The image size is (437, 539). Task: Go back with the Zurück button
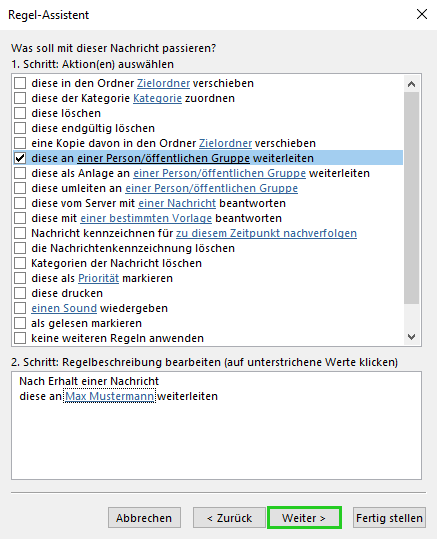point(229,518)
